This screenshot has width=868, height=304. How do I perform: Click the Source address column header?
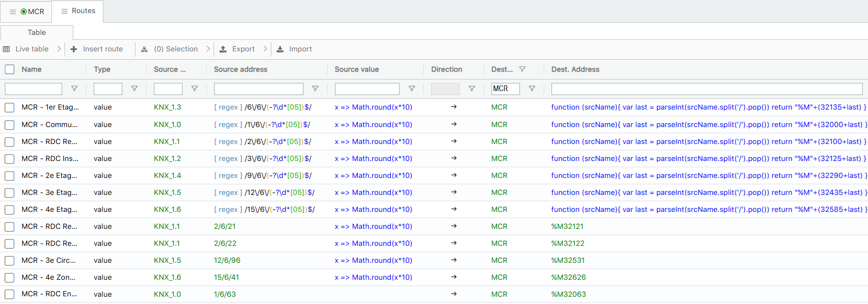(241, 69)
